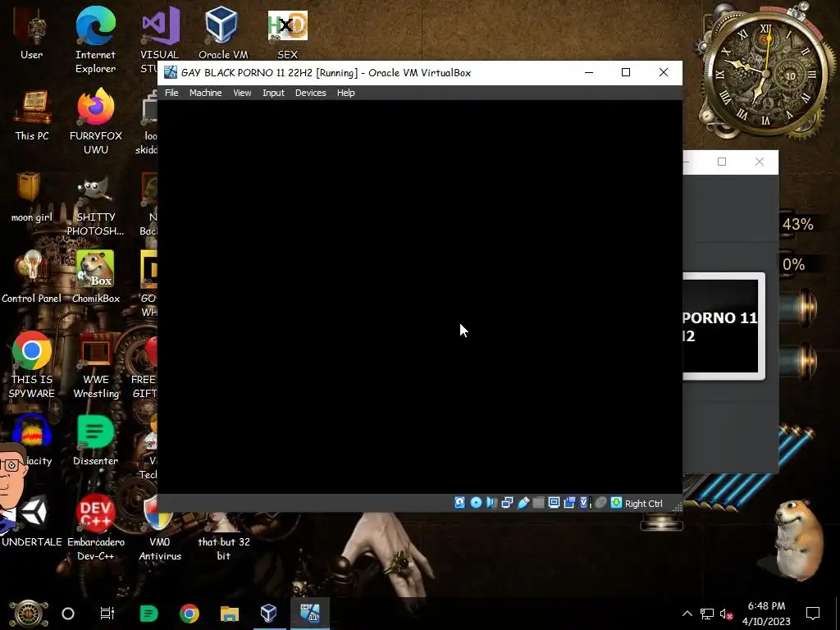This screenshot has width=840, height=630.
Task: Click the 43% gauge reading
Action: pyautogui.click(x=797, y=224)
